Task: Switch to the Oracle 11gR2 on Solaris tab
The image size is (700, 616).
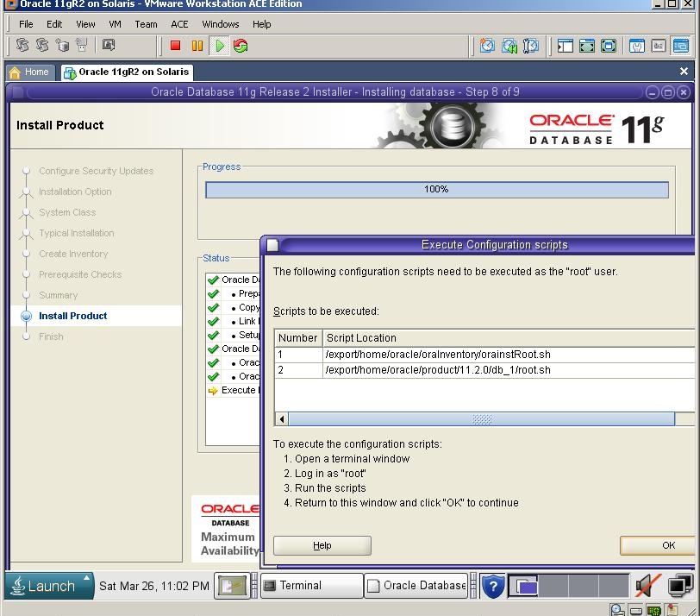Action: [x=125, y=72]
